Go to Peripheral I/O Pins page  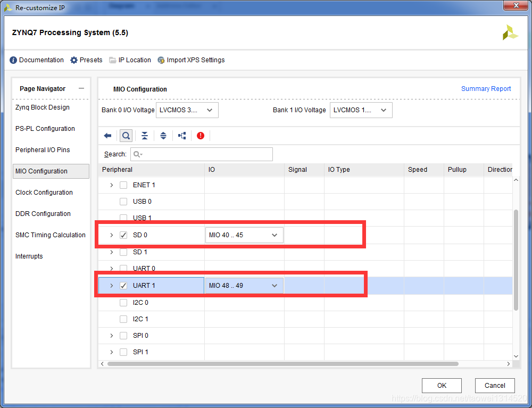click(43, 150)
